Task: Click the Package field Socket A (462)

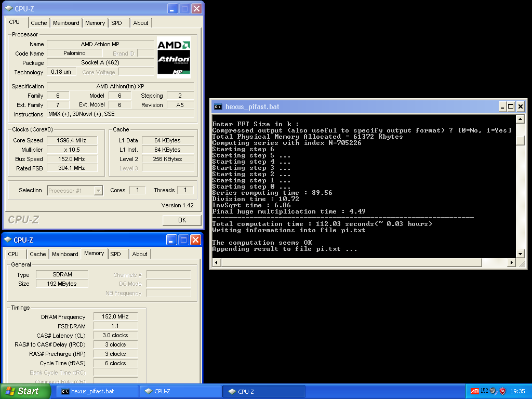Action: point(100,62)
